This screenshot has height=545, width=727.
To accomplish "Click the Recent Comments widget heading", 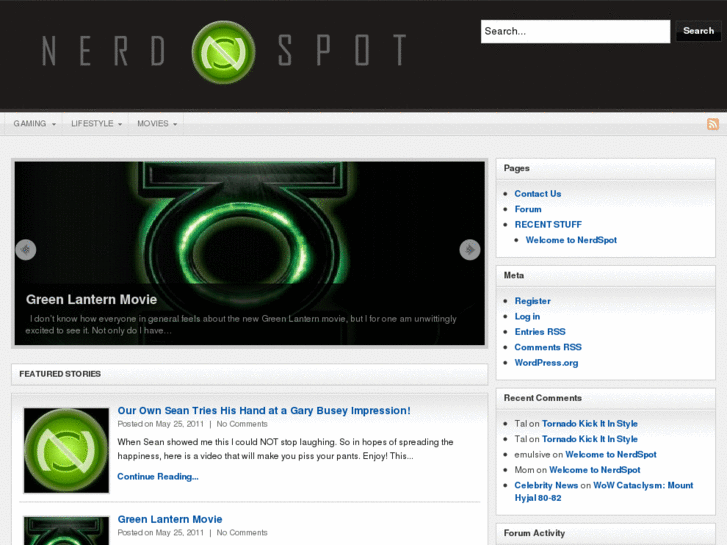I will (542, 398).
